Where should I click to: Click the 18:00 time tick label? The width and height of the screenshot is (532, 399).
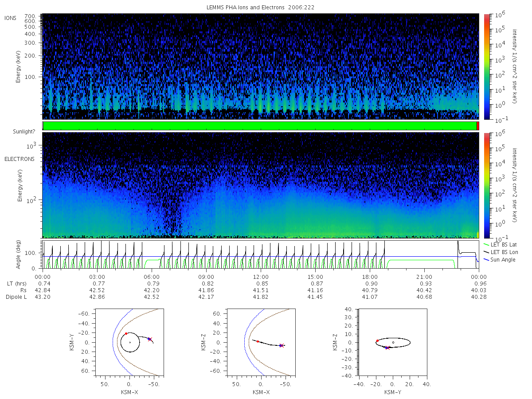pos(370,277)
